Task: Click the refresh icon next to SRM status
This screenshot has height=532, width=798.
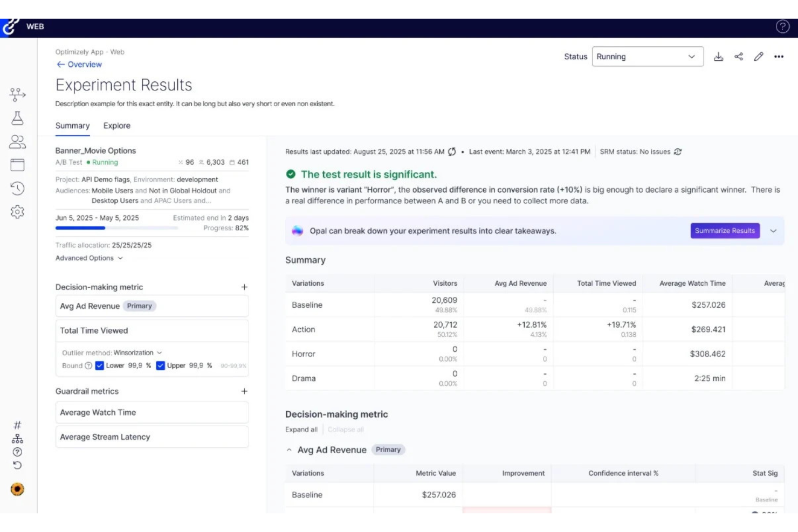Action: coord(678,151)
